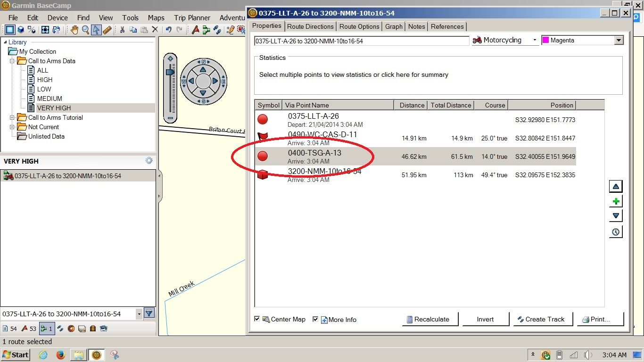The height and width of the screenshot is (362, 644).
Task: Filter by tracks footprints icon
Action: 60,329
